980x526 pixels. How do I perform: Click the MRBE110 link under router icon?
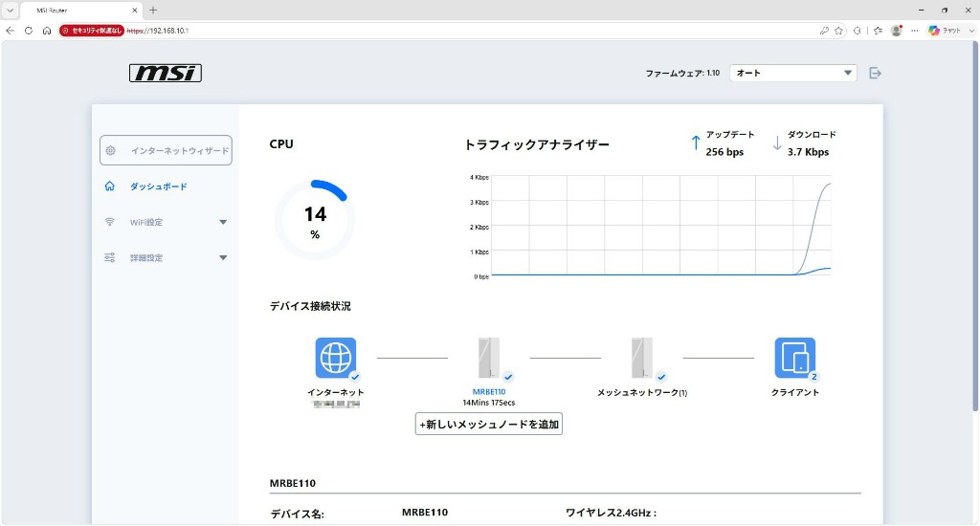coord(489,392)
